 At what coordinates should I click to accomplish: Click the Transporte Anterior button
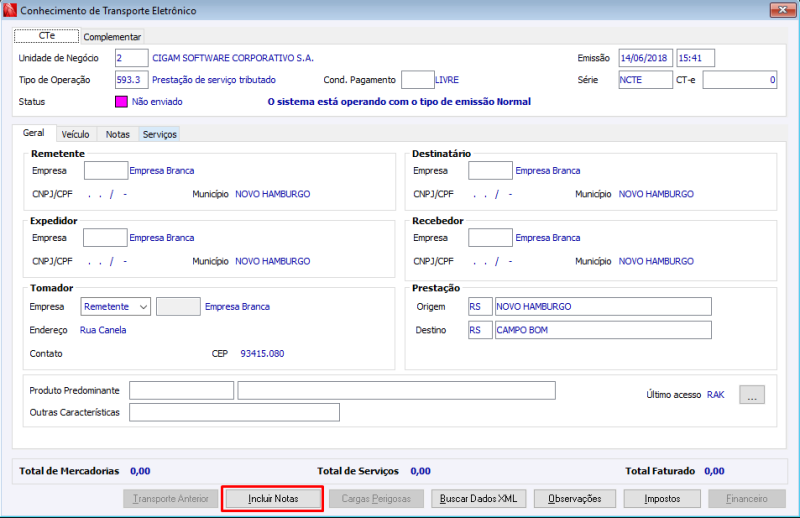[170, 499]
